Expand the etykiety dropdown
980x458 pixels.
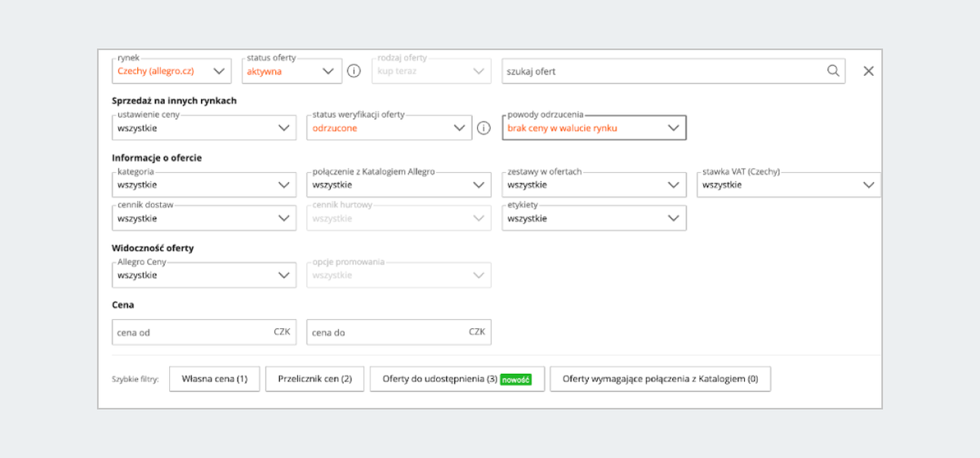pyautogui.click(x=594, y=219)
